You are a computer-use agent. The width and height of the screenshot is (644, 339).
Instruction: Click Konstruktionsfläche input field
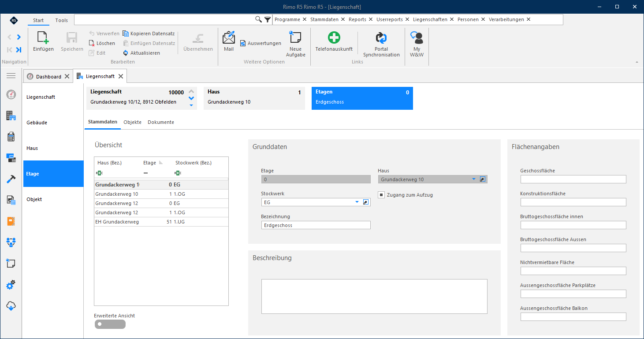[x=573, y=202]
